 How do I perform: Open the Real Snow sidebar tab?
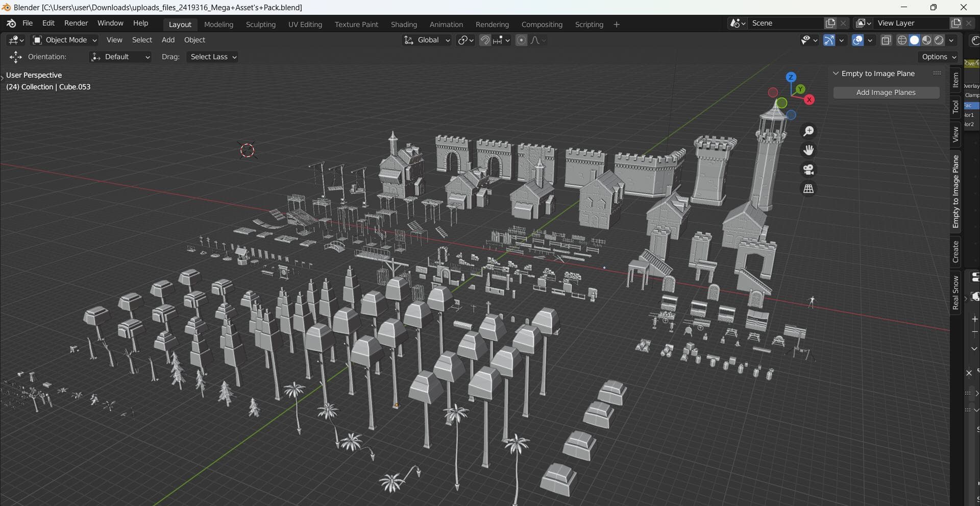[x=955, y=293]
